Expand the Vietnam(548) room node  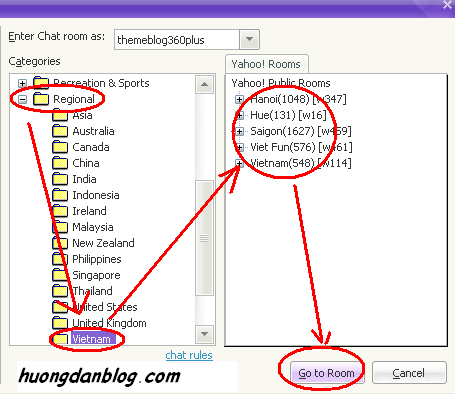[x=239, y=163]
